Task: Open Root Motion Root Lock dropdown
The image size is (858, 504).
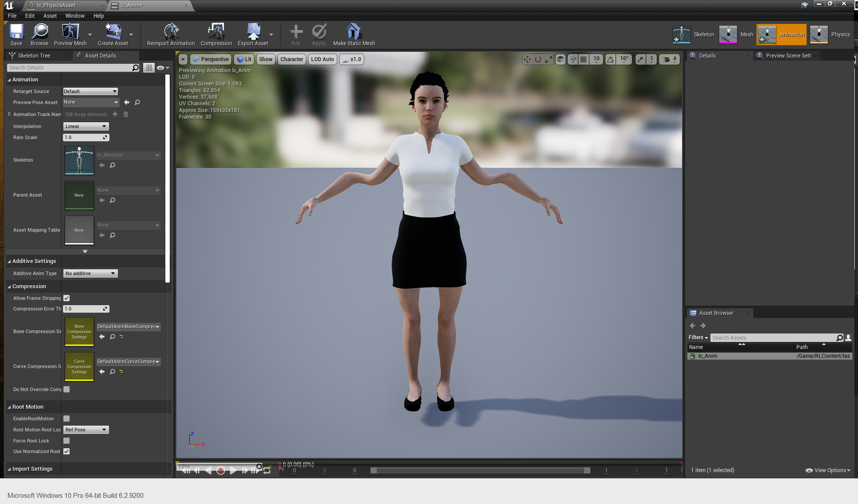Action: [86, 430]
